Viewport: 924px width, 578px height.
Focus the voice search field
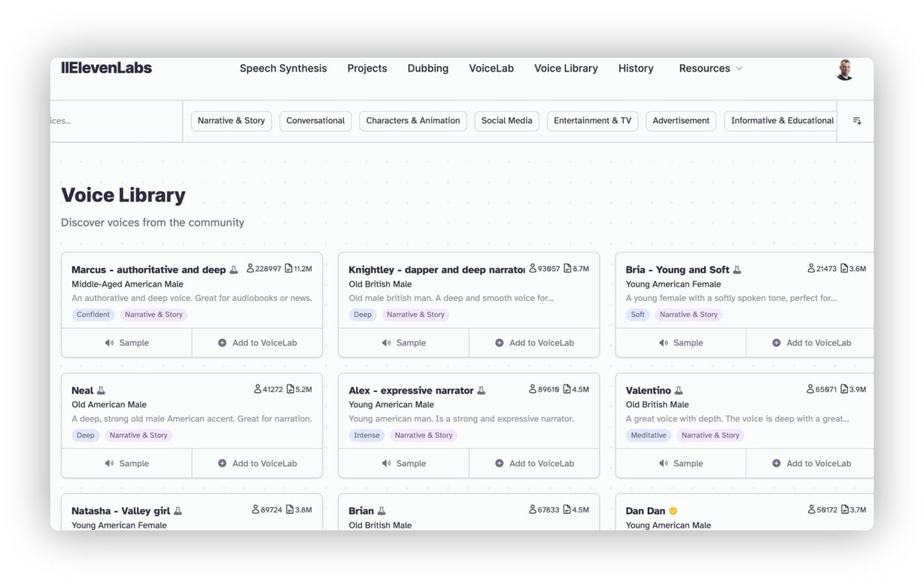click(x=117, y=121)
